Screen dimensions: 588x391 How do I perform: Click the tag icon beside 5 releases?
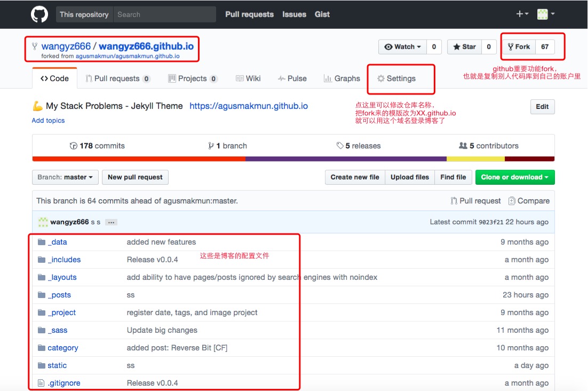pyautogui.click(x=340, y=146)
